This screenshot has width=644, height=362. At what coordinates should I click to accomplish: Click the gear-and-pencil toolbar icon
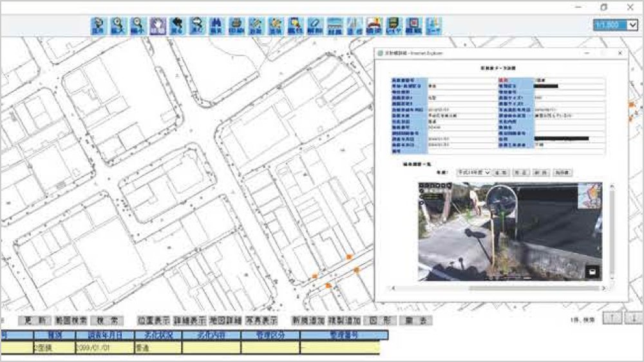pos(276,26)
